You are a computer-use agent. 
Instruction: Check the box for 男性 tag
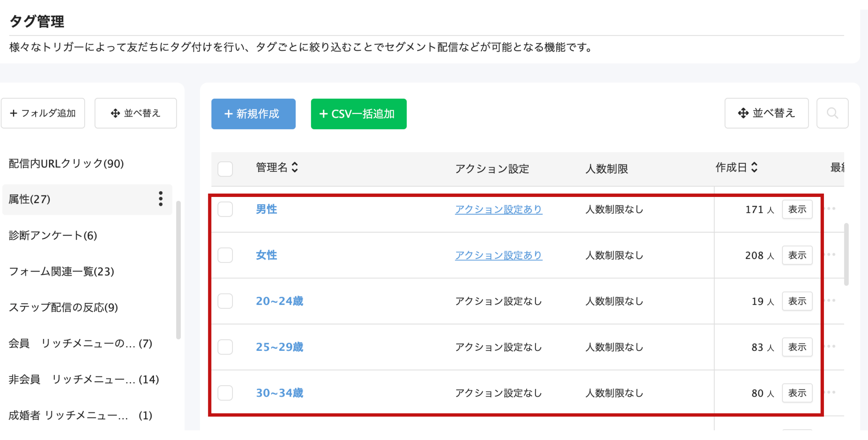[225, 209]
